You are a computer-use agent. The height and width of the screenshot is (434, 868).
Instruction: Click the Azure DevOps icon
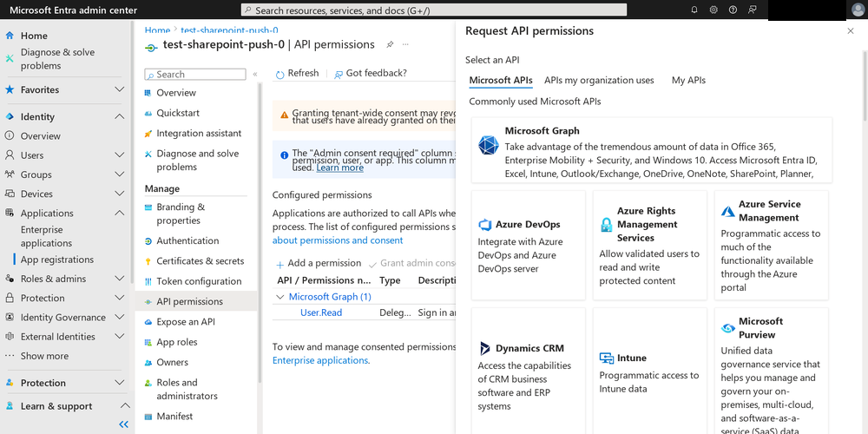click(x=485, y=225)
